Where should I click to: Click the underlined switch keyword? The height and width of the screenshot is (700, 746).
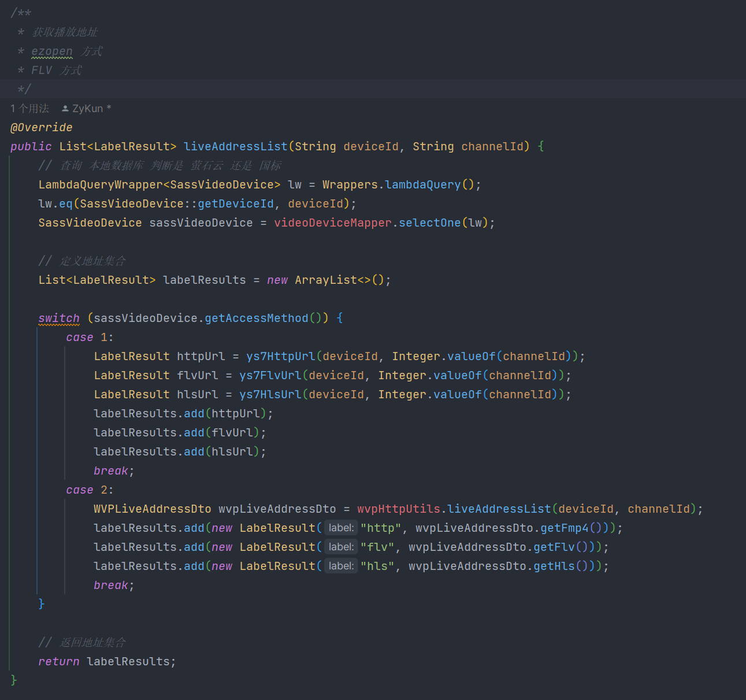click(59, 318)
